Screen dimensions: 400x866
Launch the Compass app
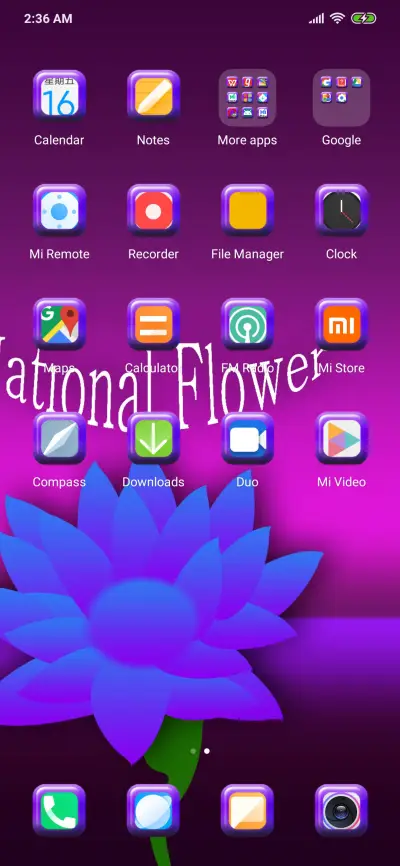pos(59,438)
